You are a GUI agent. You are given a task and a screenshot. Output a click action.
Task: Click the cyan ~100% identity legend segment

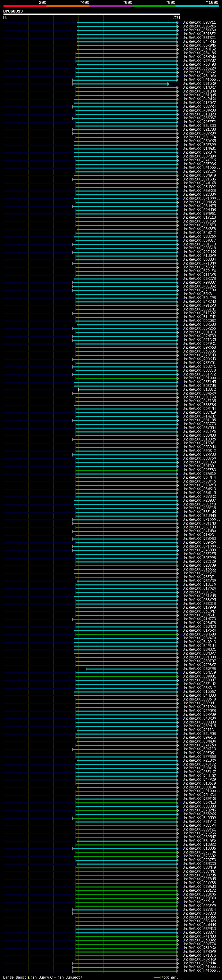197,6
